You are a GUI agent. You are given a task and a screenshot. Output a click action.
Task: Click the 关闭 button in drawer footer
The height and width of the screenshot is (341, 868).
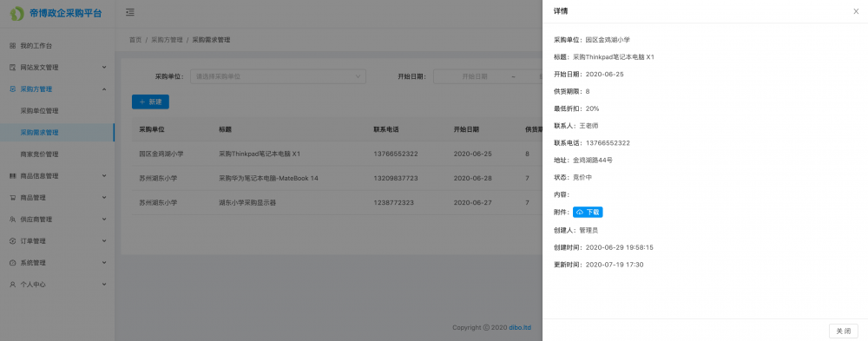click(844, 331)
